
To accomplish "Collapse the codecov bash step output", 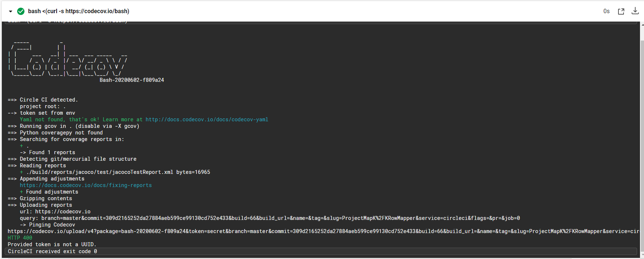I will 11,11.
